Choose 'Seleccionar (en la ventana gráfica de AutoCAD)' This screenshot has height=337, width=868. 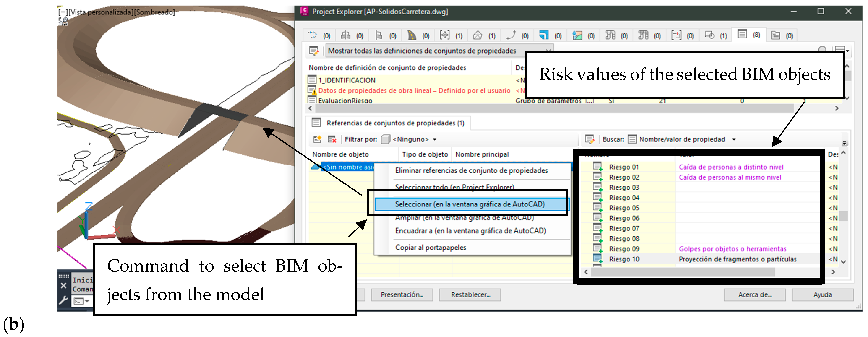(470, 204)
